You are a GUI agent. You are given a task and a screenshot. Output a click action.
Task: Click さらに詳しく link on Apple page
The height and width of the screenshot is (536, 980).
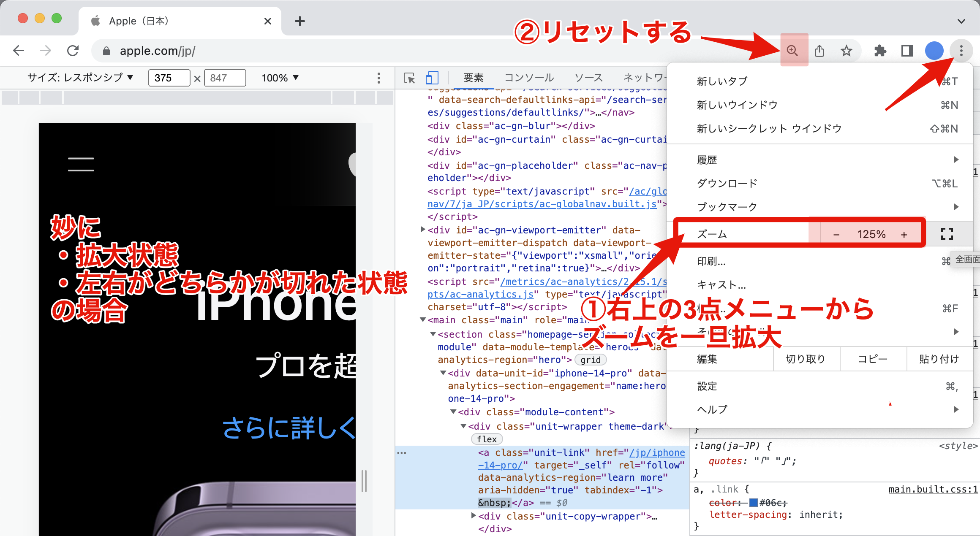click(x=289, y=428)
